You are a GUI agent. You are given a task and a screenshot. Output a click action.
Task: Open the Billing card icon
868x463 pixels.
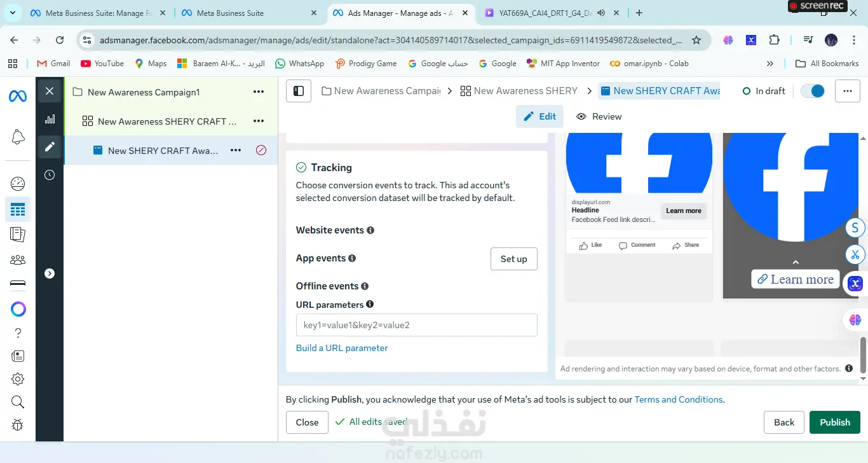[18, 284]
